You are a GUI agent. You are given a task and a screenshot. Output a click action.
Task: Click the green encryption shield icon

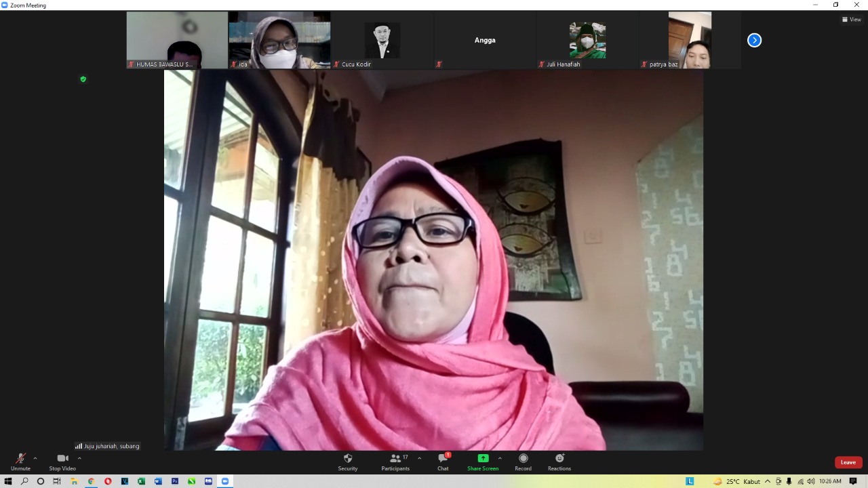83,79
